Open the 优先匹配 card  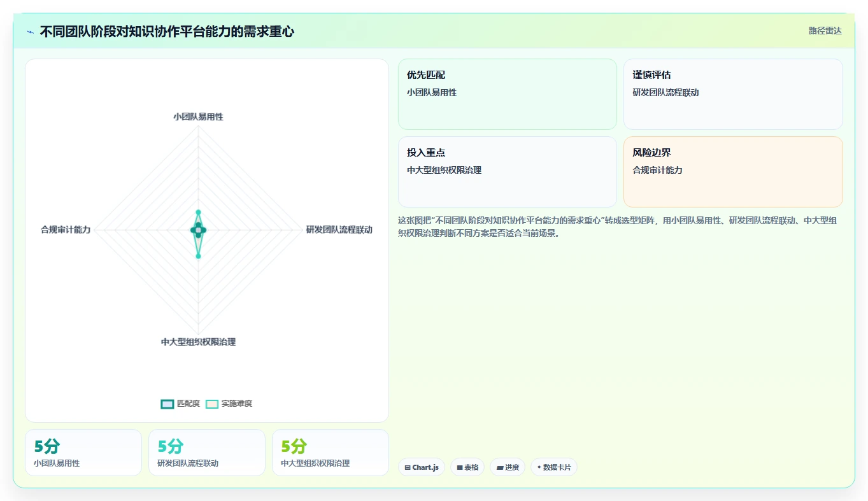(508, 94)
